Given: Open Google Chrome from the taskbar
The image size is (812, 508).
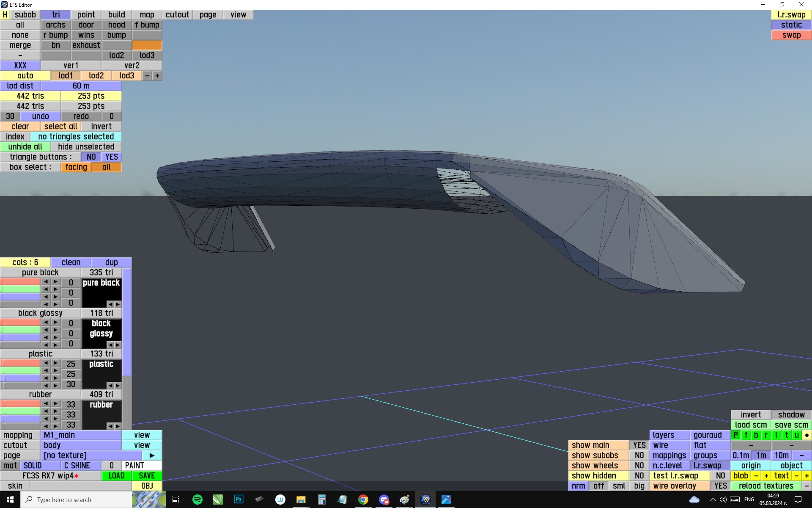Looking at the screenshot, I should click(x=363, y=500).
